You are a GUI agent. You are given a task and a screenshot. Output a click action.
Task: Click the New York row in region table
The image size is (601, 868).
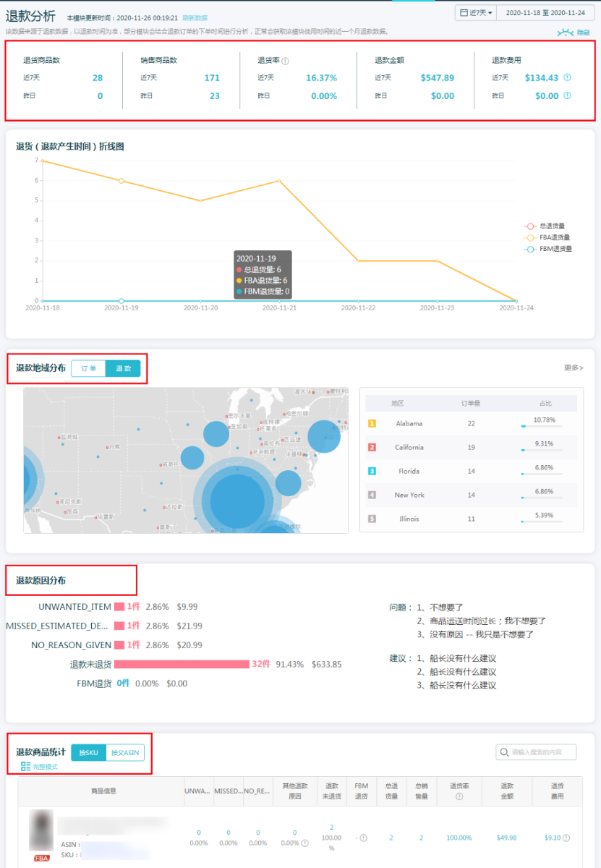tap(472, 495)
